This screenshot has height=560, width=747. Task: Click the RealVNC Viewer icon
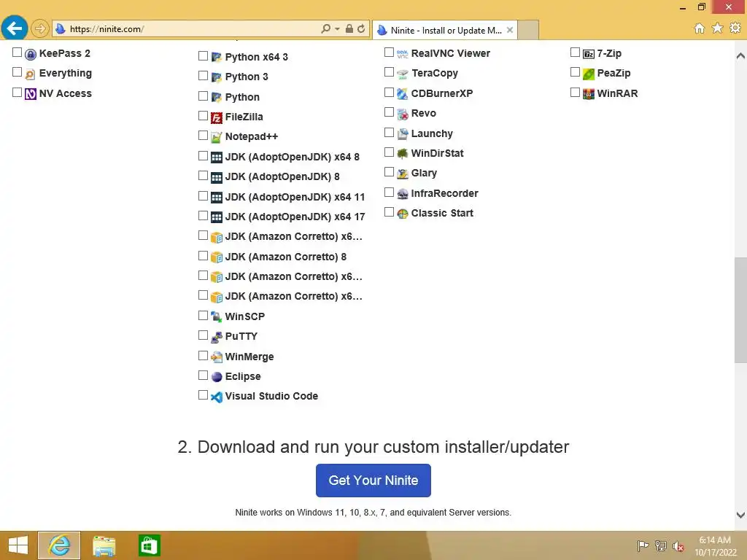tap(403, 54)
